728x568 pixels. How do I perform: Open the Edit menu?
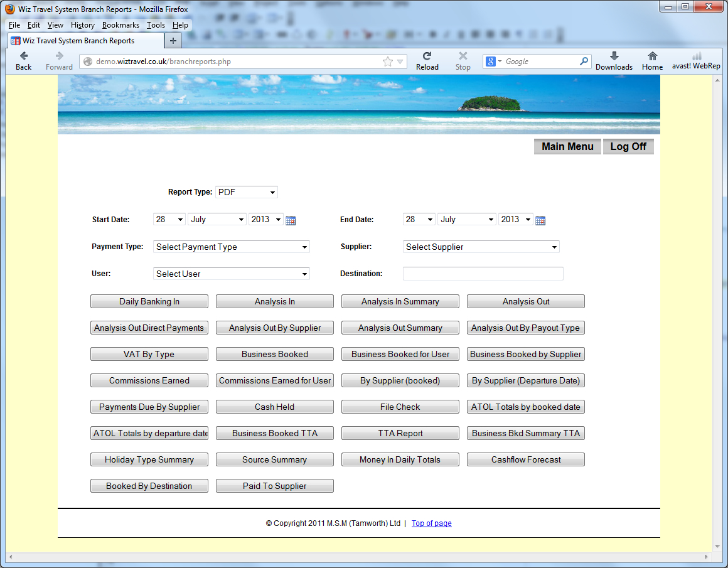(x=33, y=25)
